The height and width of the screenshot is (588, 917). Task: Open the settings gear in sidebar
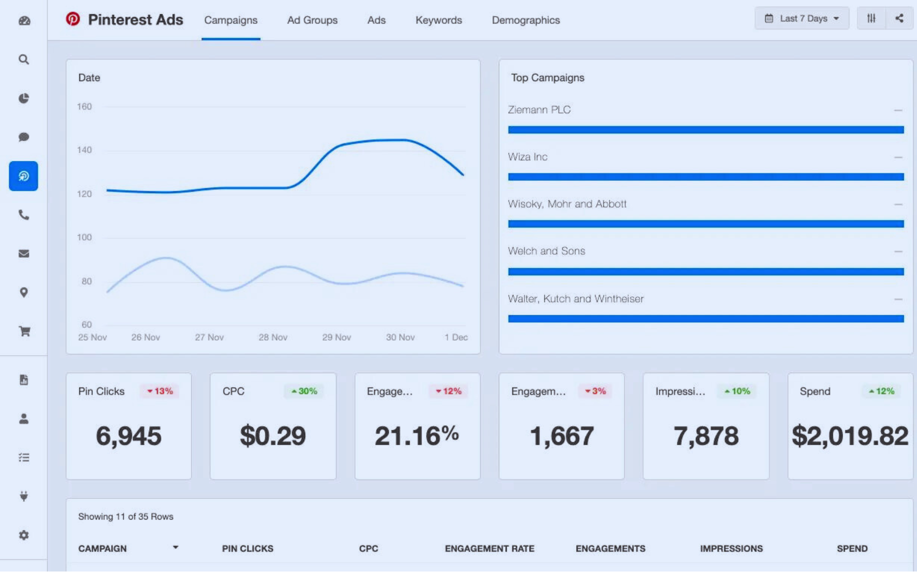(24, 535)
